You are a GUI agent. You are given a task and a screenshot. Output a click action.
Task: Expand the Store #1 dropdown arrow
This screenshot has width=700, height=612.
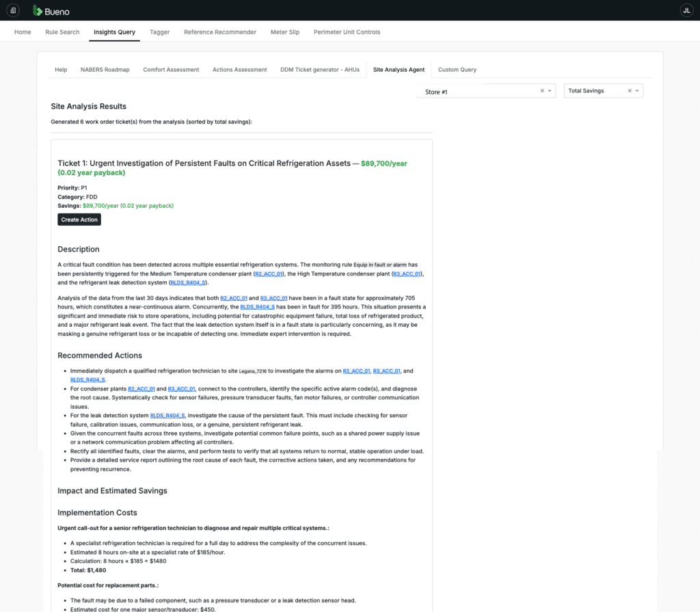pyautogui.click(x=550, y=91)
